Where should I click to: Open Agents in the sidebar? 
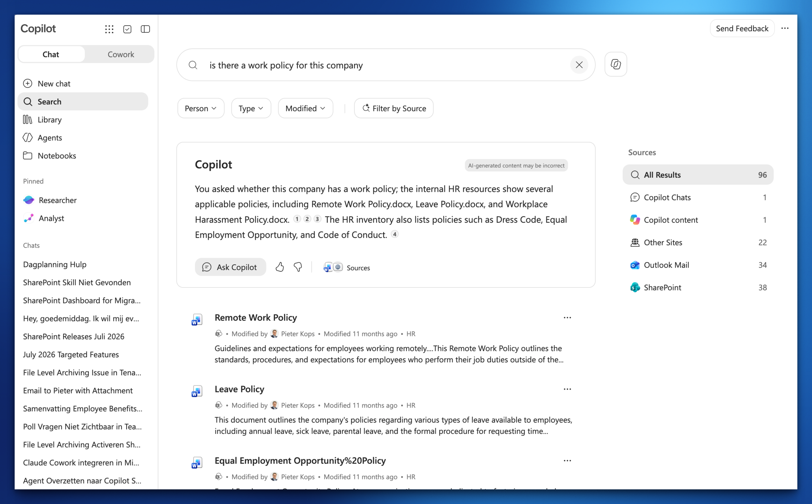point(83,137)
